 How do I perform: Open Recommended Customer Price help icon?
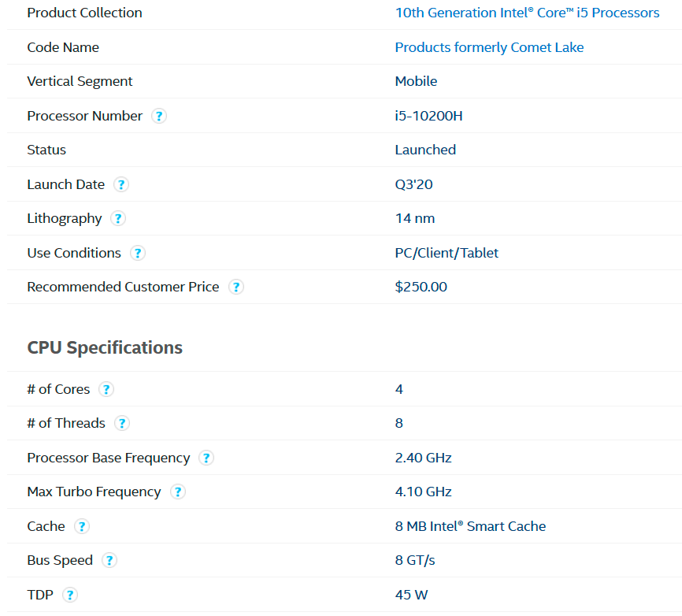coord(236,287)
